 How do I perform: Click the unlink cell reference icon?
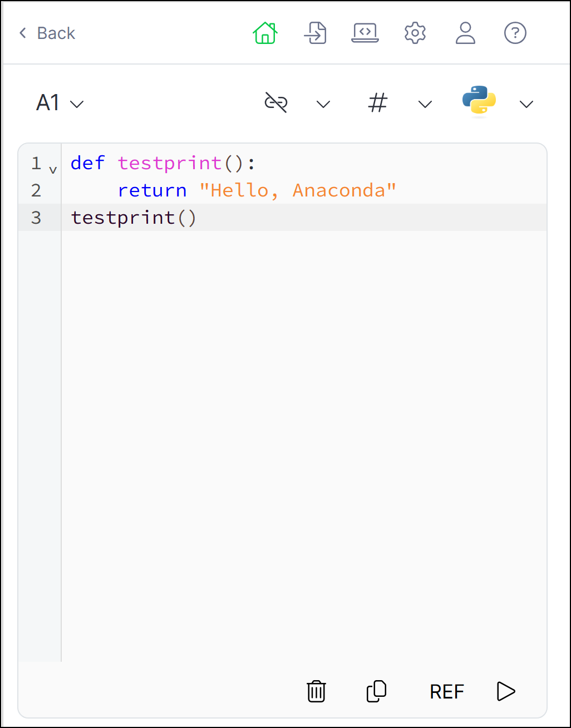[x=277, y=102]
